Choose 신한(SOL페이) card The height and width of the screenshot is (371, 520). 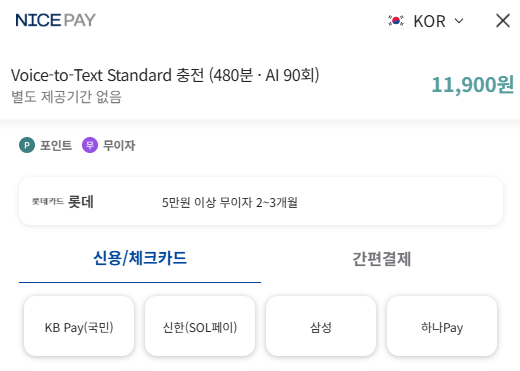click(x=200, y=326)
